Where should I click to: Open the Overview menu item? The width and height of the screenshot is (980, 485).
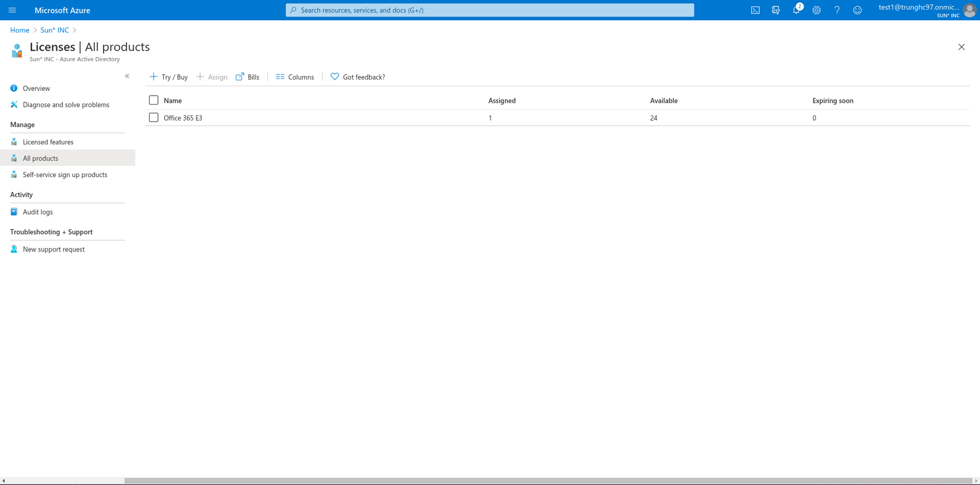[x=36, y=89]
